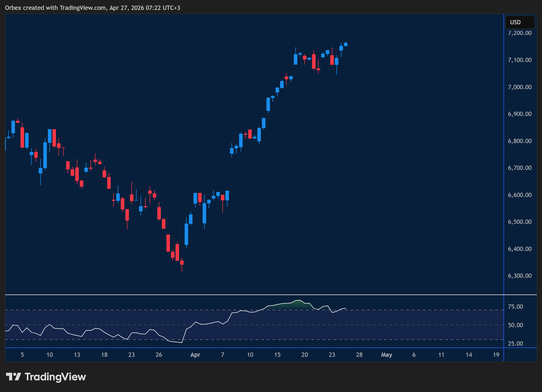
Task: Click the highest blue candle near April 27
Action: click(x=345, y=44)
